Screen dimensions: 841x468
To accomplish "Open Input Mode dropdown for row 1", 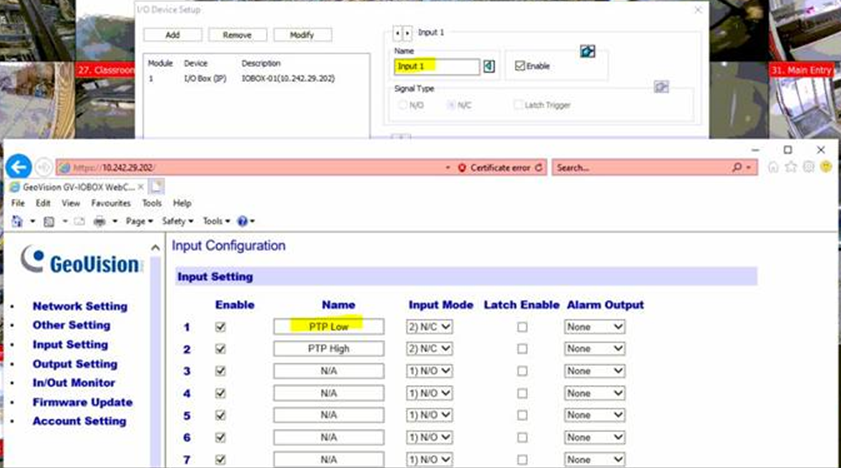I will tap(429, 326).
